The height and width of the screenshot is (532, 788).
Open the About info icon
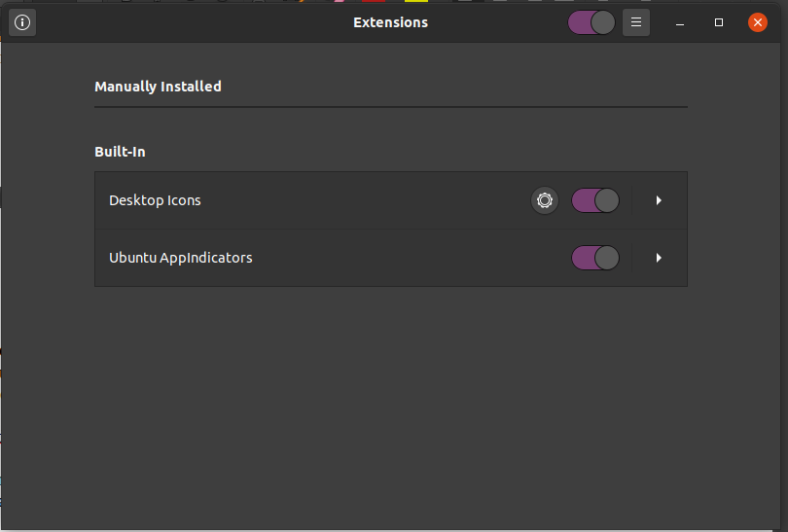pos(22,22)
